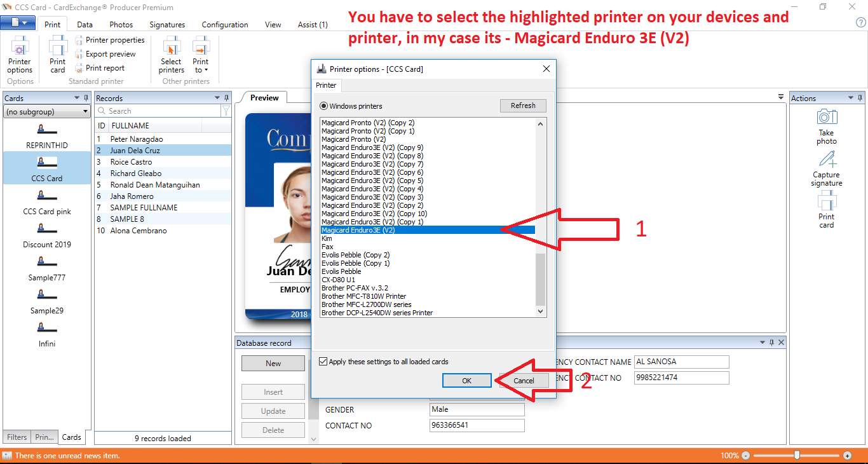The width and height of the screenshot is (868, 464).
Task: Zoom in with the plus button
Action: point(847,456)
